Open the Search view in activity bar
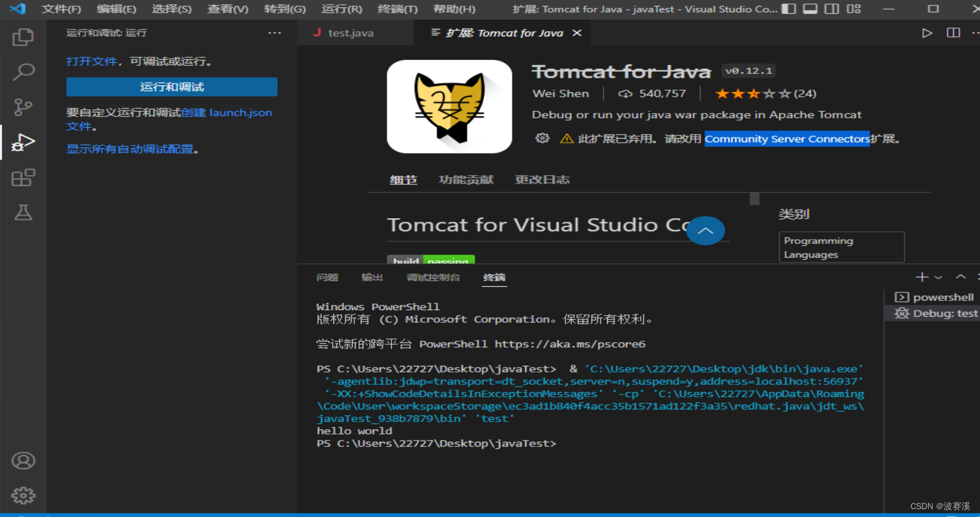980x517 pixels. click(x=23, y=72)
